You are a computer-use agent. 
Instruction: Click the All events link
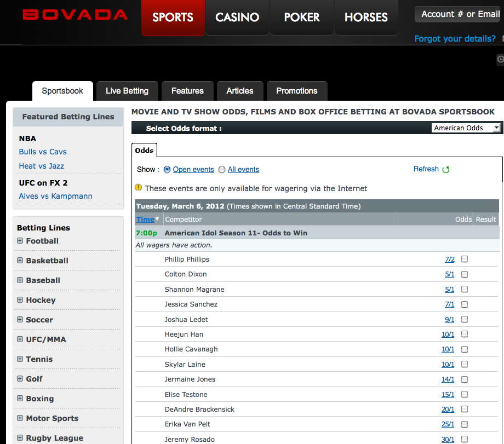click(244, 169)
